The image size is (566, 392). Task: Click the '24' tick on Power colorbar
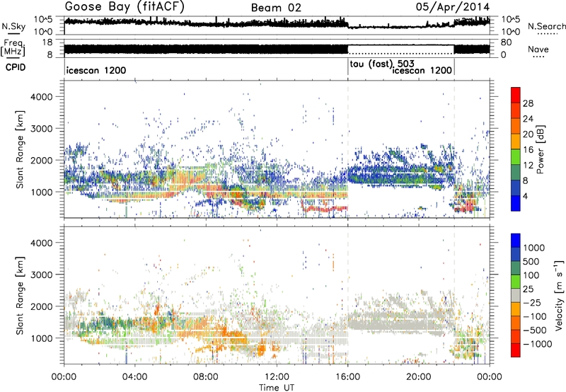pos(528,119)
